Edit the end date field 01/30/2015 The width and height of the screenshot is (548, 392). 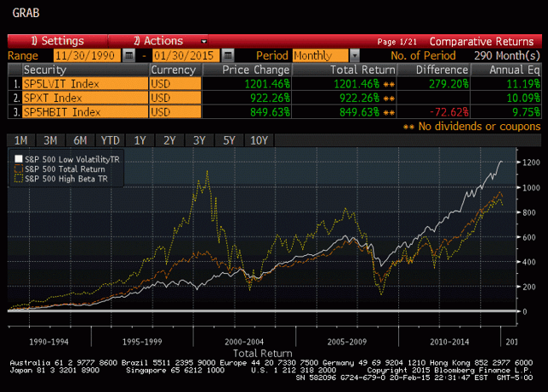pyautogui.click(x=186, y=56)
